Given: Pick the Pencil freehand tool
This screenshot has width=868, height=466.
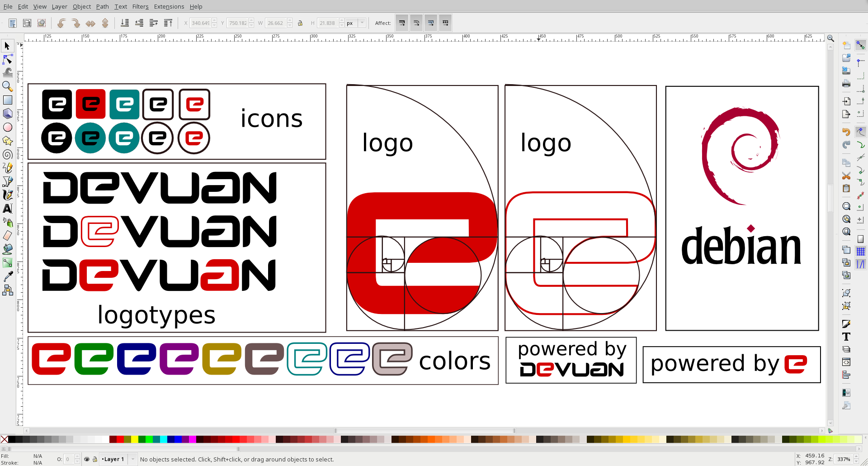Looking at the screenshot, I should click(x=7, y=168).
